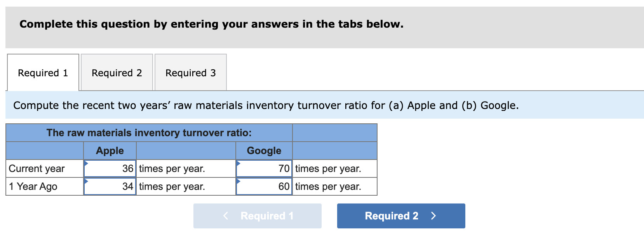Click the instruction text about computing turnover ratios

[x=265, y=105]
